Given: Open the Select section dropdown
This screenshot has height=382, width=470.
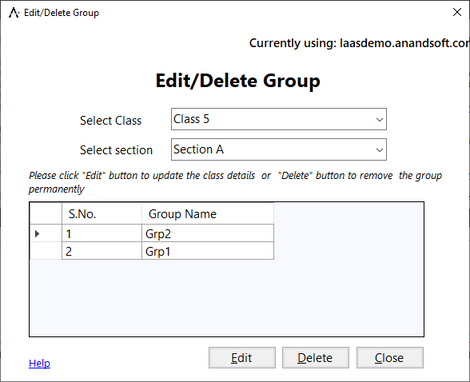Looking at the screenshot, I should 279,149.
